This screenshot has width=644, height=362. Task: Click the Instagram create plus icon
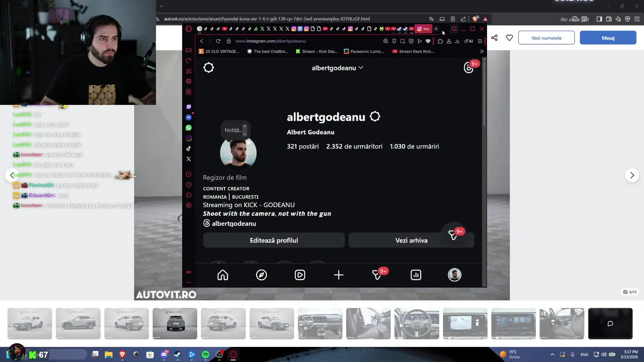click(339, 275)
